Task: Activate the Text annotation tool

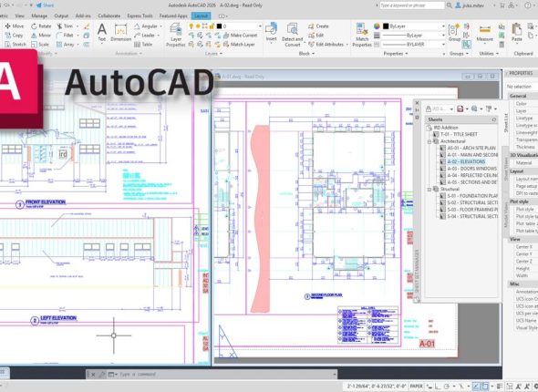Action: tap(102, 33)
